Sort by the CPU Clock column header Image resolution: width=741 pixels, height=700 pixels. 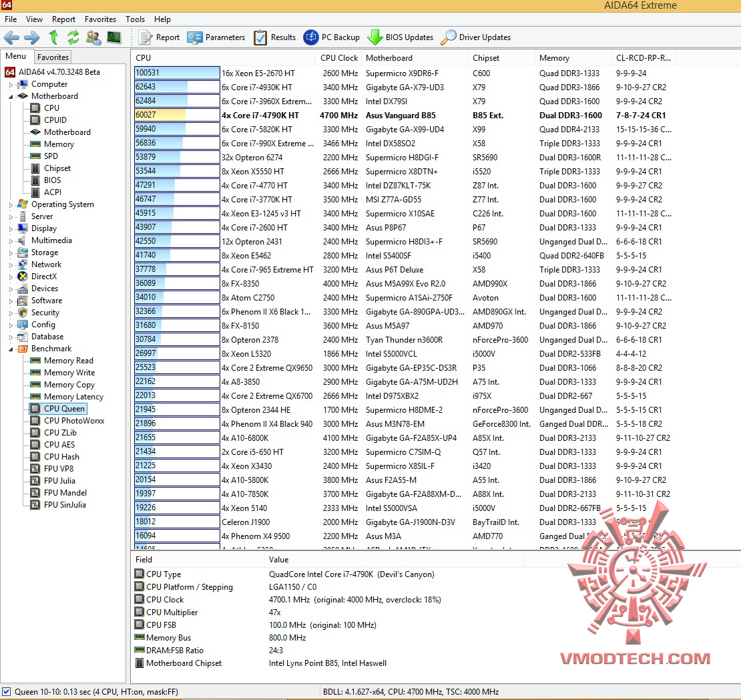(338, 57)
